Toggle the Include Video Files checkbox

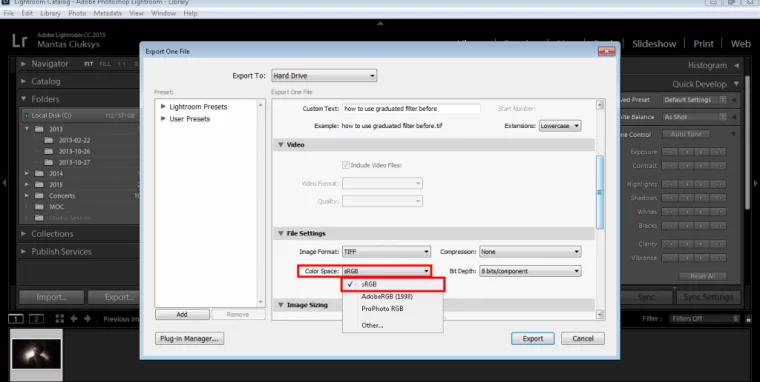coord(346,165)
